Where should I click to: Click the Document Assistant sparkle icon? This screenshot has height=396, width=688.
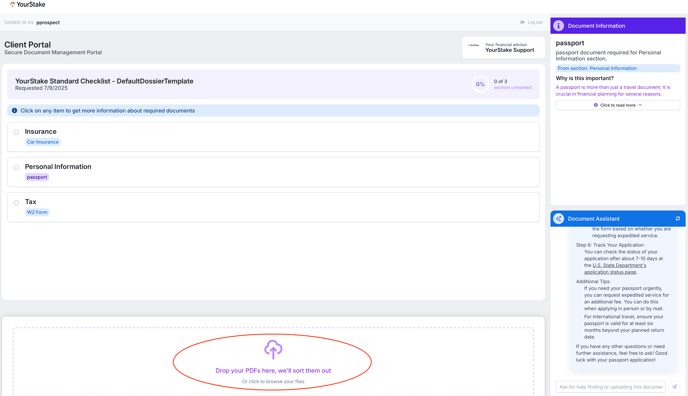(x=558, y=218)
